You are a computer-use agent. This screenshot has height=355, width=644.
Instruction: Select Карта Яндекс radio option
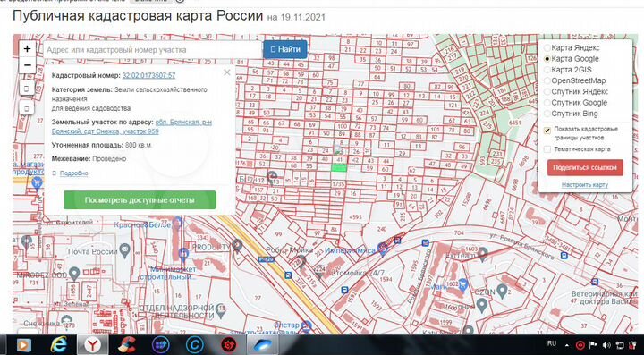pyautogui.click(x=547, y=48)
